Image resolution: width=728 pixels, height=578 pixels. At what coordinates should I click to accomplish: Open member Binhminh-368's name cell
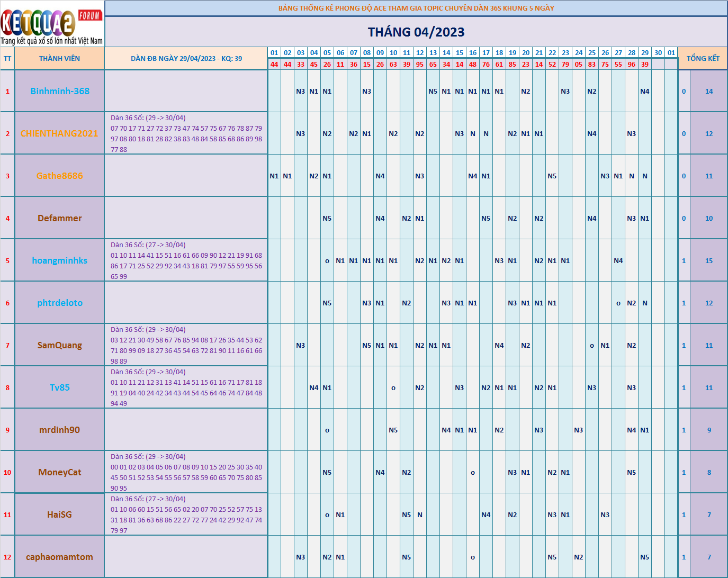60,91
